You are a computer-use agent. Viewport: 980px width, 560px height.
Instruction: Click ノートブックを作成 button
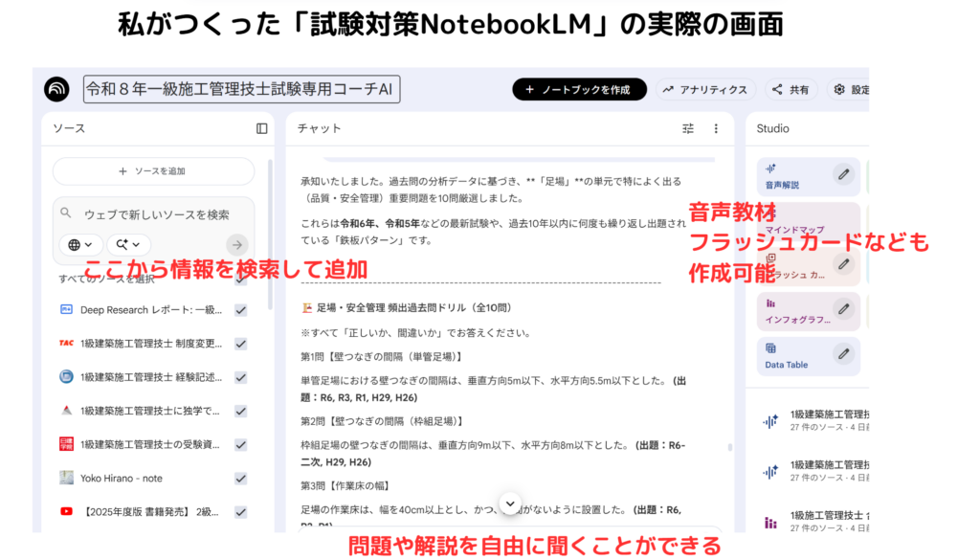(x=579, y=89)
